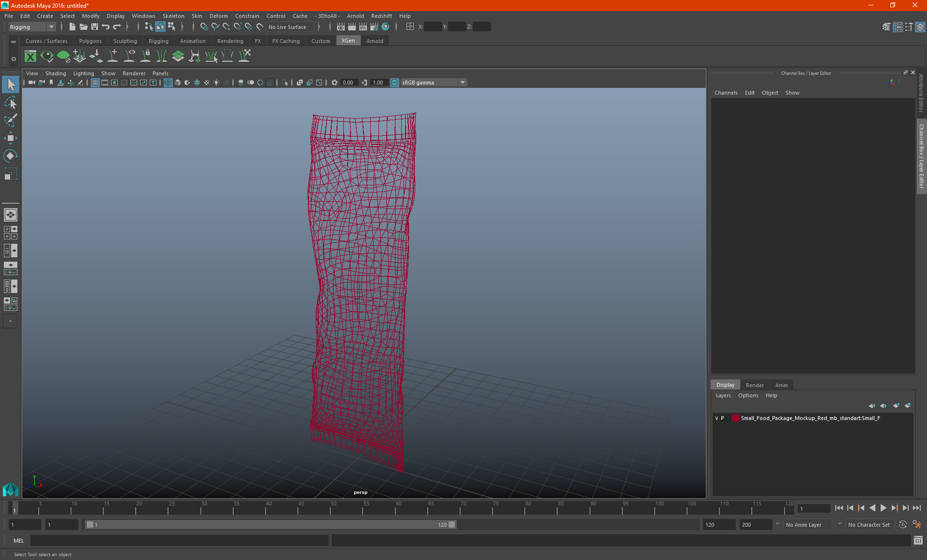Click the Snap to grid icon
Screen dimensions: 927x560
(201, 27)
